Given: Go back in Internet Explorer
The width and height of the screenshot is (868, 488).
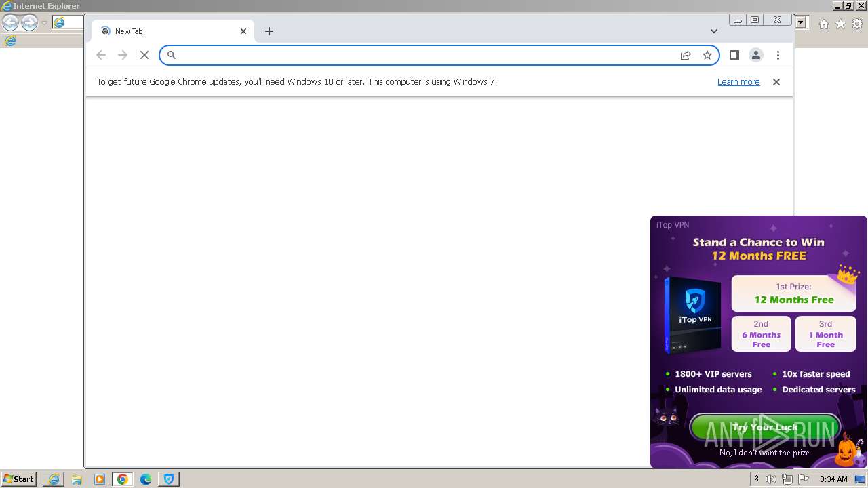Looking at the screenshot, I should click(10, 22).
